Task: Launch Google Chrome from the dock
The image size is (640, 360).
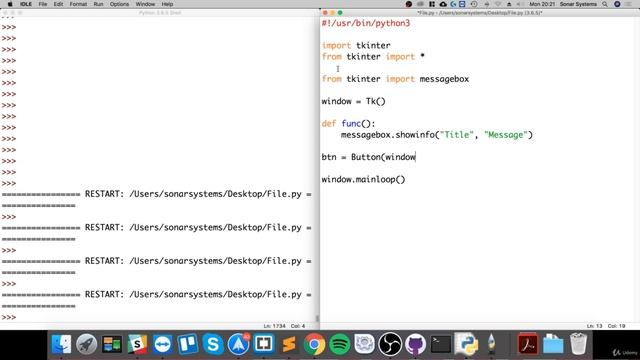Action: [x=314, y=344]
